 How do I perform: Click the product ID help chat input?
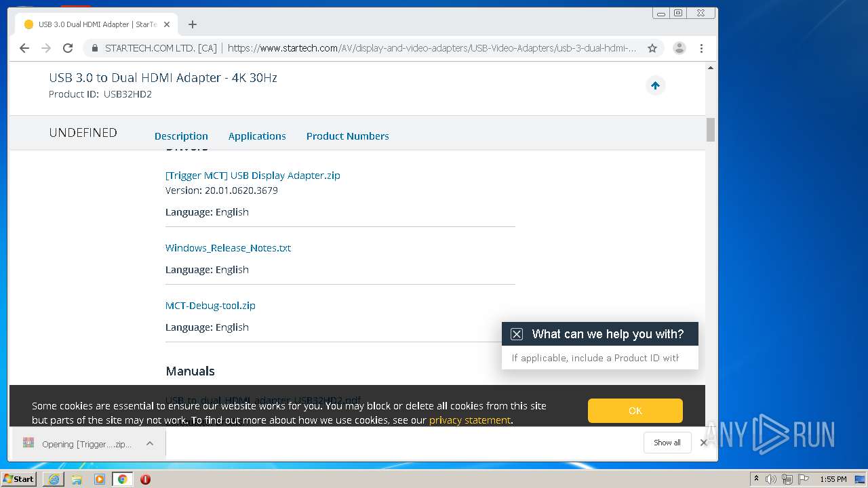pyautogui.click(x=599, y=358)
